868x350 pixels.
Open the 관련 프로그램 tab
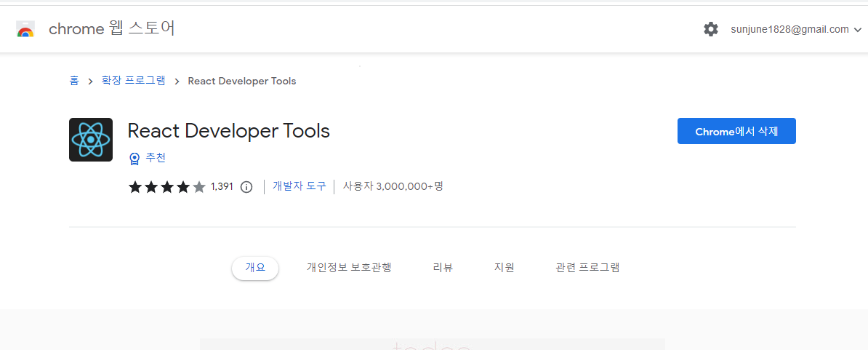pos(587,268)
